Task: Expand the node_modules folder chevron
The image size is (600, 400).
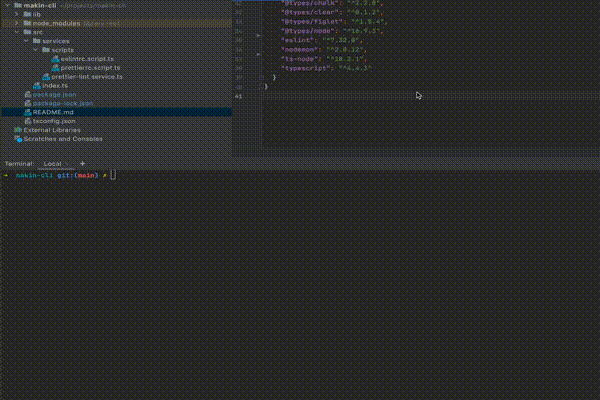Action: 16,23
